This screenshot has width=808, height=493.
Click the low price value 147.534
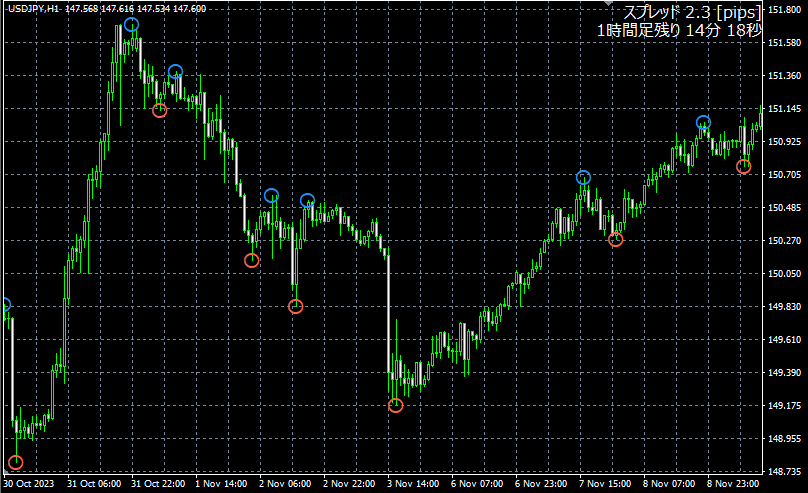pos(153,9)
